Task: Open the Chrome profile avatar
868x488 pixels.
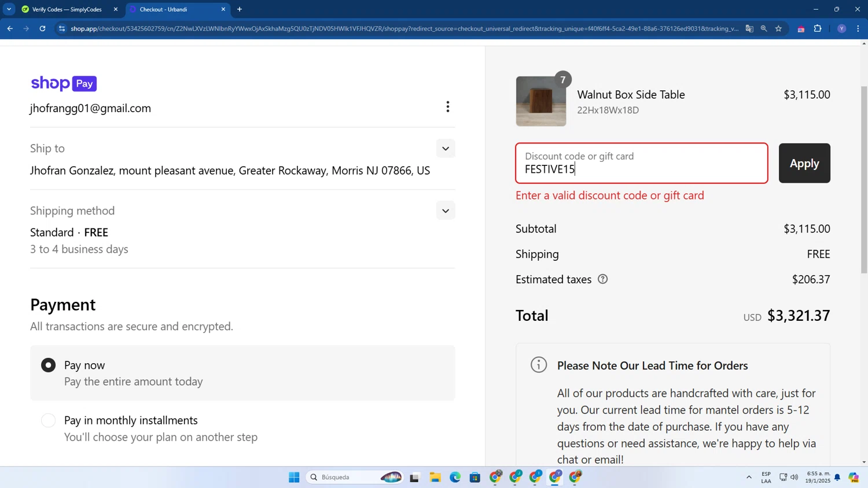Action: tap(841, 28)
